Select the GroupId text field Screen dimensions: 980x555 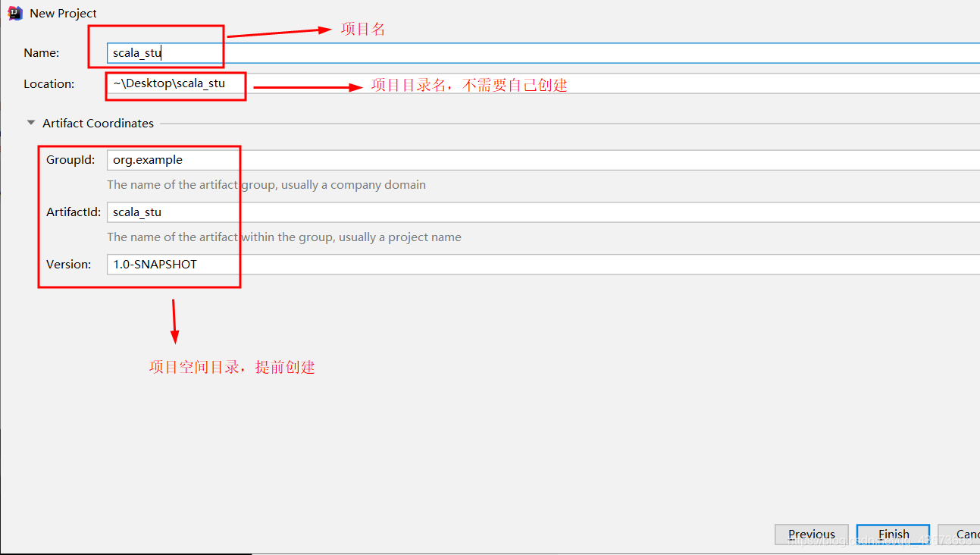coord(543,160)
